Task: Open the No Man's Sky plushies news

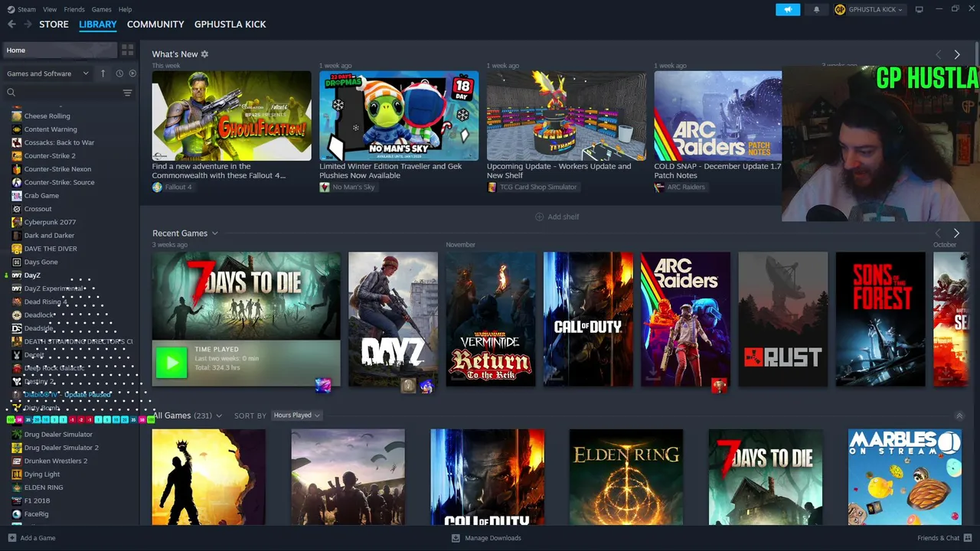Action: [399, 116]
